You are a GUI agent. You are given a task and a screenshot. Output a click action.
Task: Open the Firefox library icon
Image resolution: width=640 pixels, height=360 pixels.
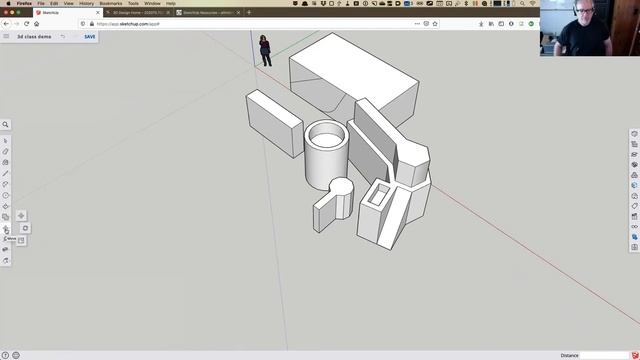(491, 24)
